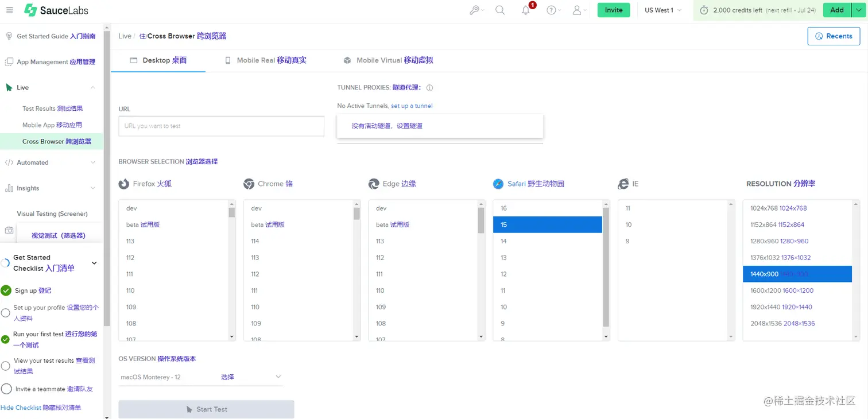Click the Insights bar chart icon
Viewport: 868px width, 419px height.
(x=9, y=188)
